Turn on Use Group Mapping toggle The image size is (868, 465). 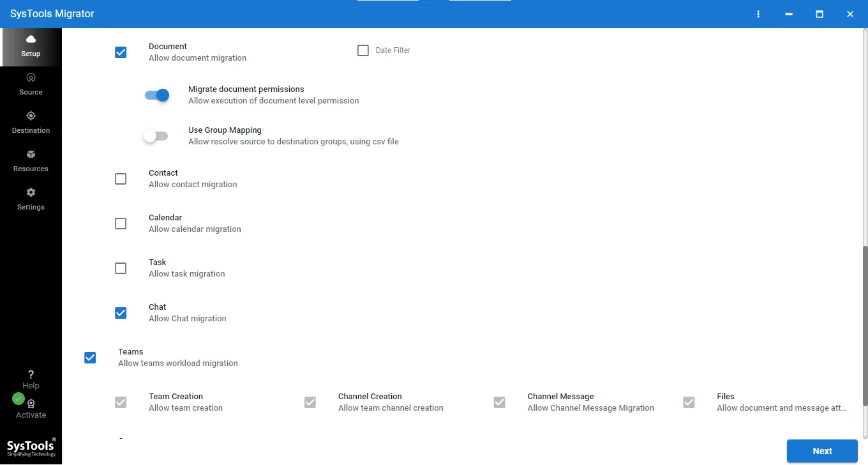(x=156, y=136)
